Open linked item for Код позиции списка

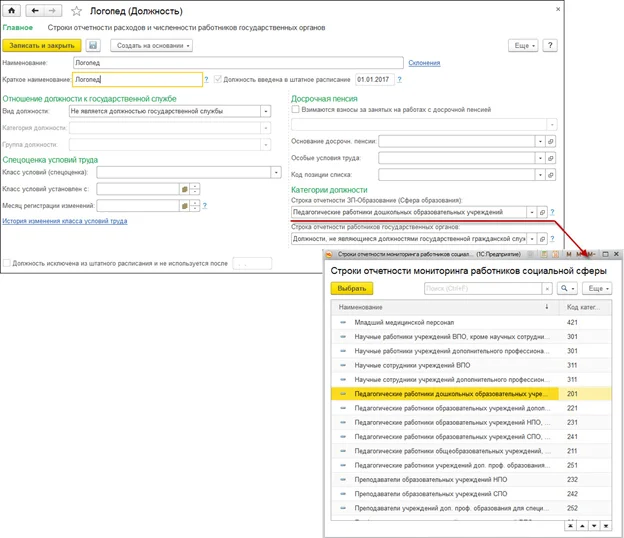click(550, 175)
